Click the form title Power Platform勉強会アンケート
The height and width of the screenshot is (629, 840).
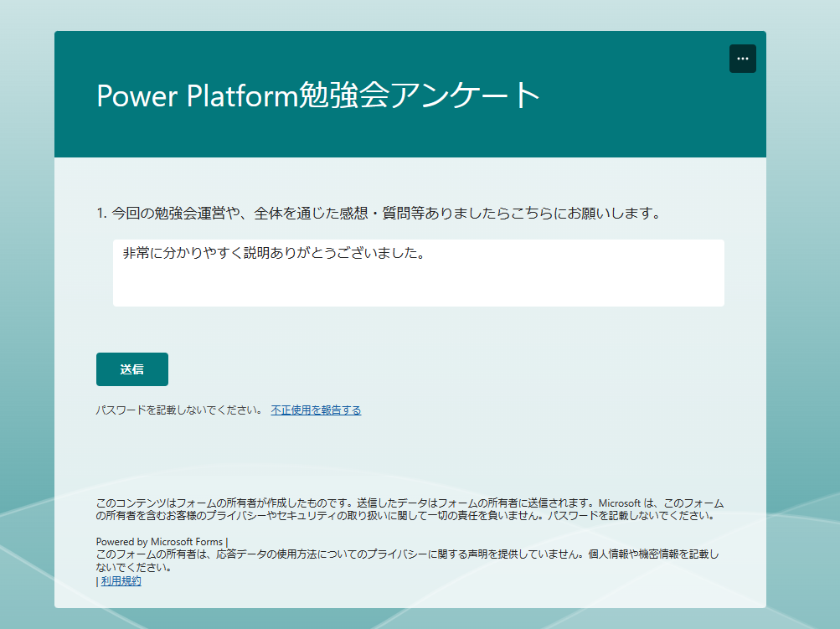pyautogui.click(x=318, y=95)
